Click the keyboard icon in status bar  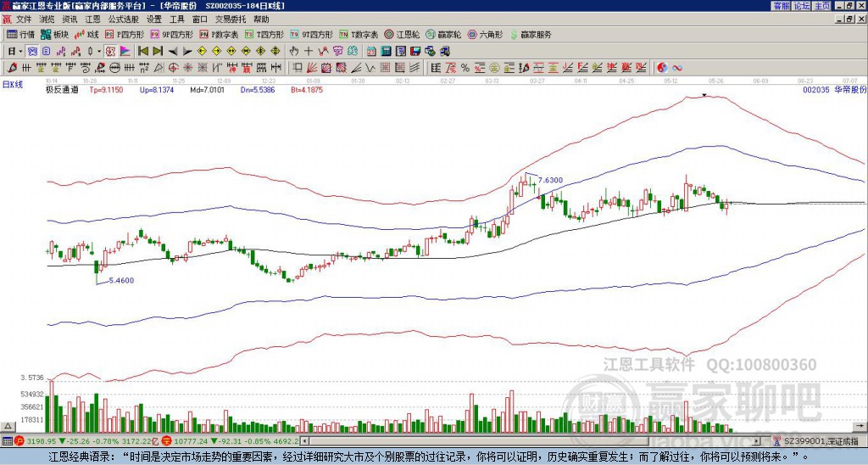pos(7,441)
